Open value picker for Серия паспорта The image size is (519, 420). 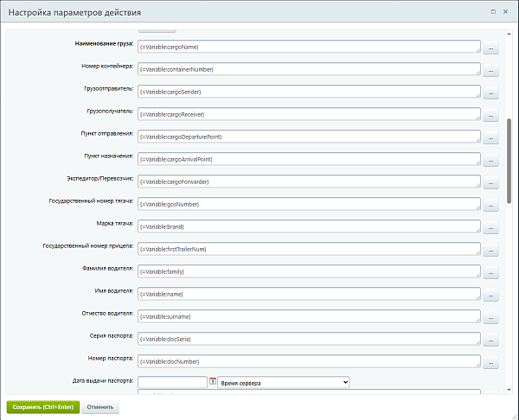click(490, 340)
